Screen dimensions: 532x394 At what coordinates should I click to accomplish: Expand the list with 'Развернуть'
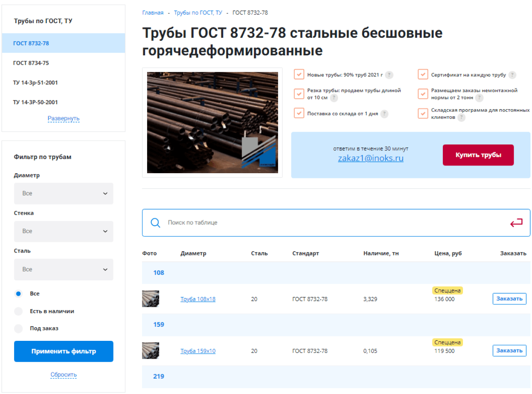click(x=63, y=118)
